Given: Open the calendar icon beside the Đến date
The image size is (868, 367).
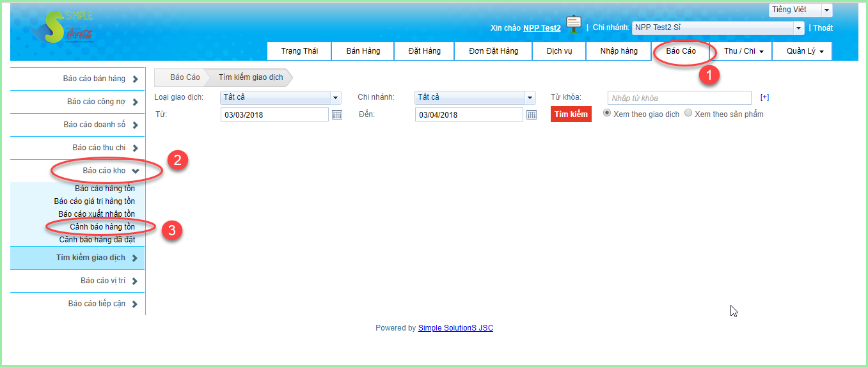Looking at the screenshot, I should (531, 114).
